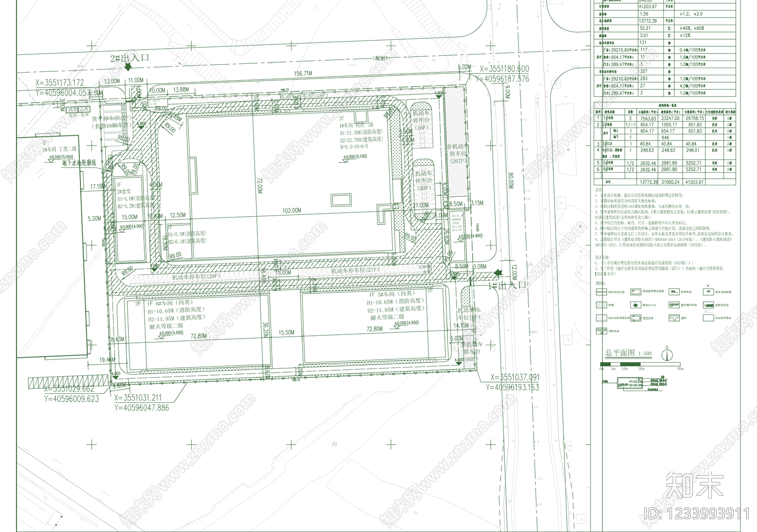Select the 规划用地红线 dashed legend symbol
Viewport: 757px width, 532px height.
point(601,292)
